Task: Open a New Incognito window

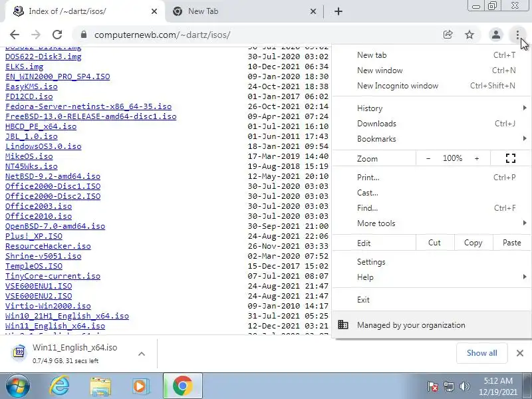Action: point(432,86)
